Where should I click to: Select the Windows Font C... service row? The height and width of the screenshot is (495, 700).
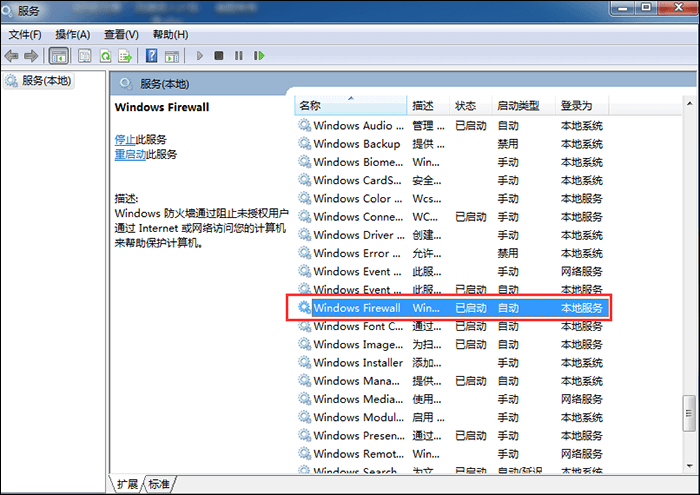click(x=452, y=326)
